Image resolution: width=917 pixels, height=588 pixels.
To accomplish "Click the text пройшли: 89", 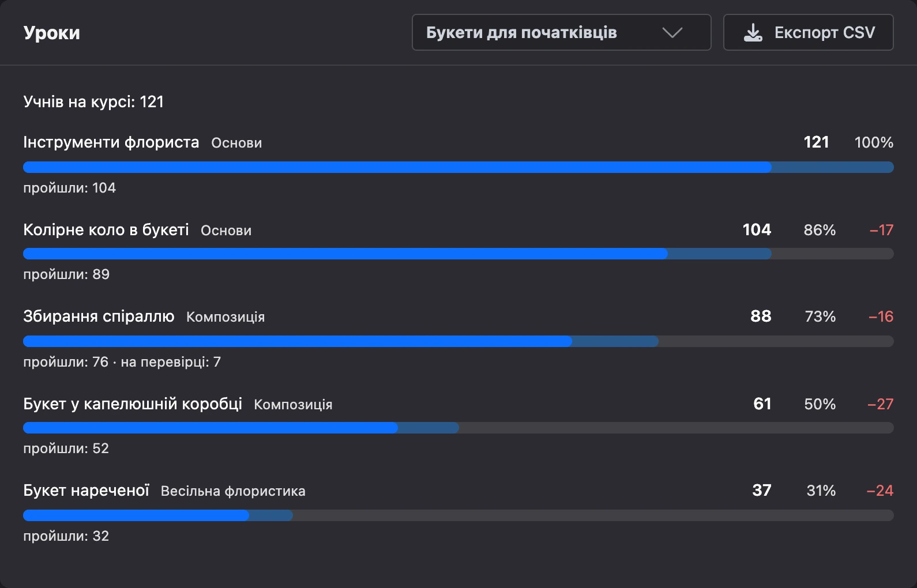I will 66,274.
